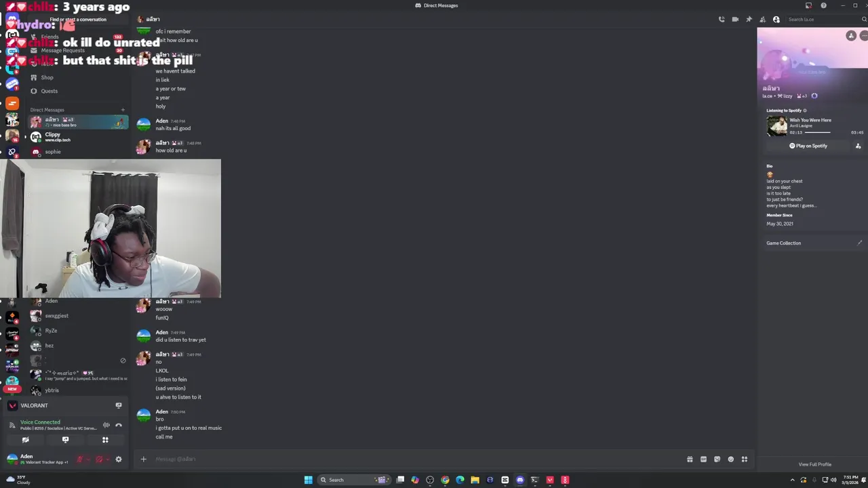The image size is (868, 488).
Task: Open User Settings gear
Action: click(x=119, y=459)
